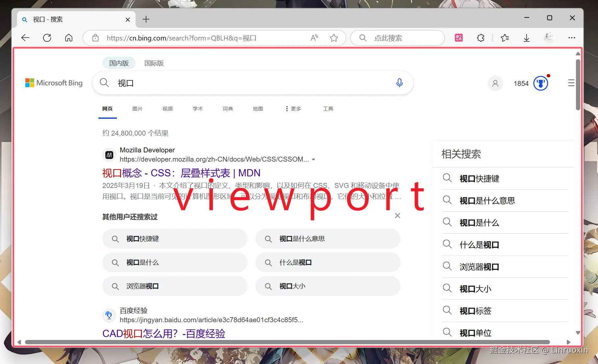Select the 地图 results tab
The image size is (598, 364).
pyautogui.click(x=258, y=109)
